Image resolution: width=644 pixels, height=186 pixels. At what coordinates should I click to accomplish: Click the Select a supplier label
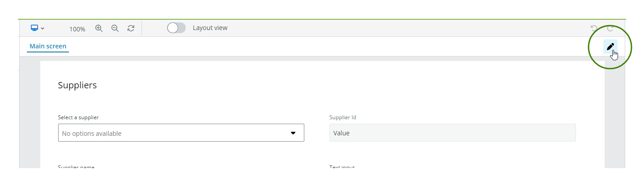[78, 117]
